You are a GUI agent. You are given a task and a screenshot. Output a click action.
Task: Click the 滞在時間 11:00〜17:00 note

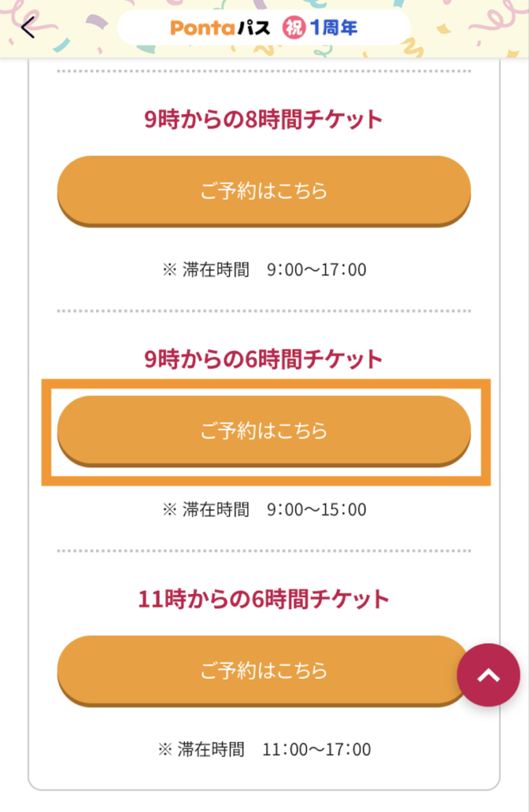(264, 749)
